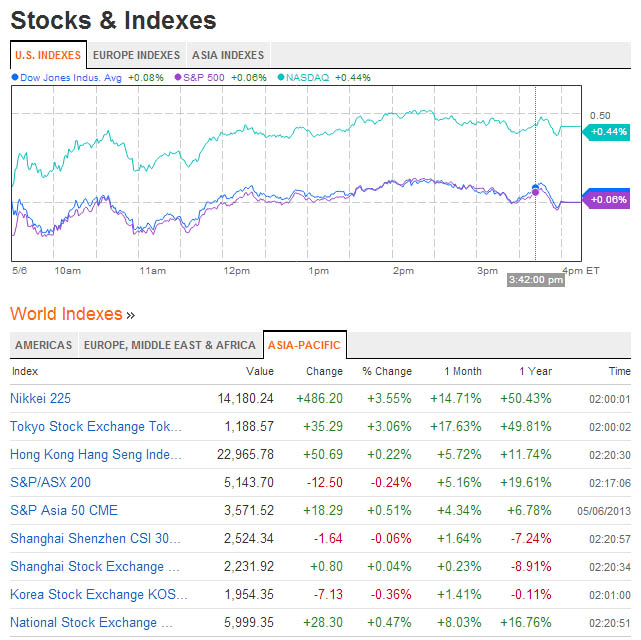Switch to the Asia Indexes chart tab
This screenshot has height=640, width=641.
pyautogui.click(x=228, y=55)
